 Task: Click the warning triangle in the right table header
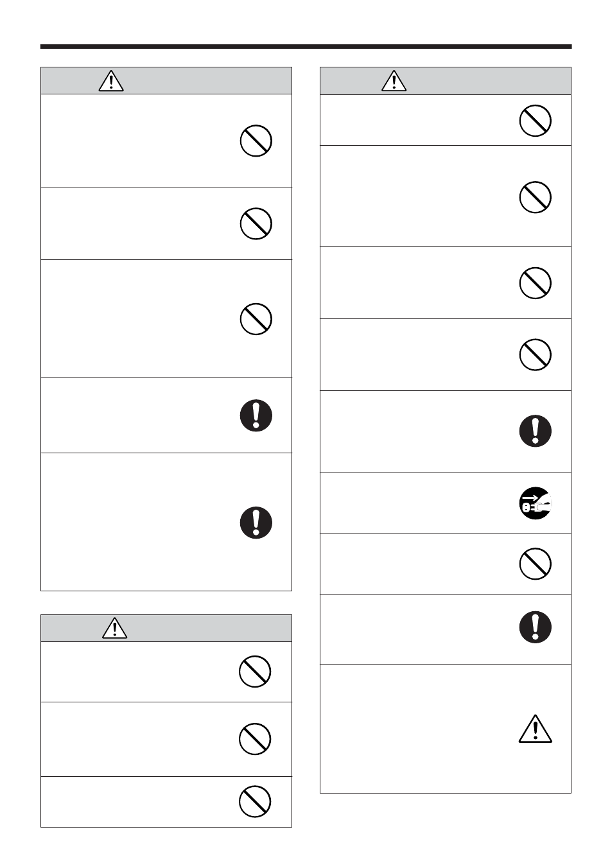click(394, 81)
